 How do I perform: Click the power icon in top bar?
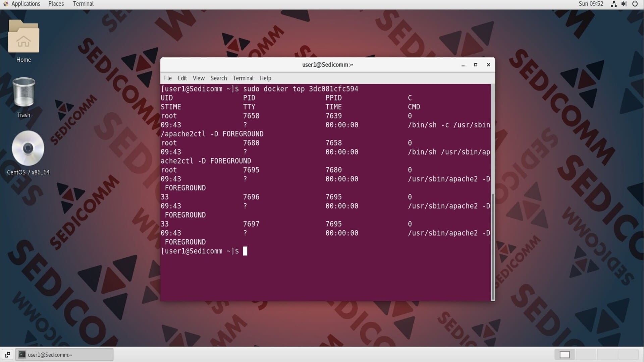coord(635,4)
